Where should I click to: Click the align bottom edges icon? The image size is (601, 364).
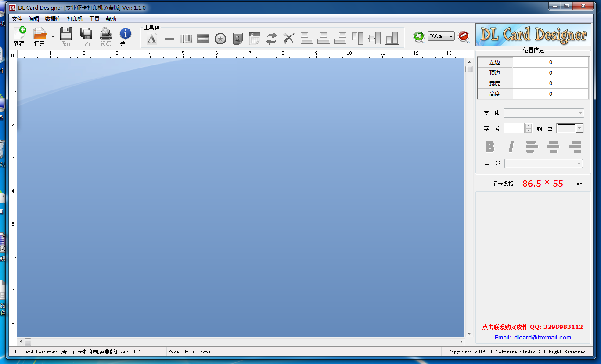392,38
